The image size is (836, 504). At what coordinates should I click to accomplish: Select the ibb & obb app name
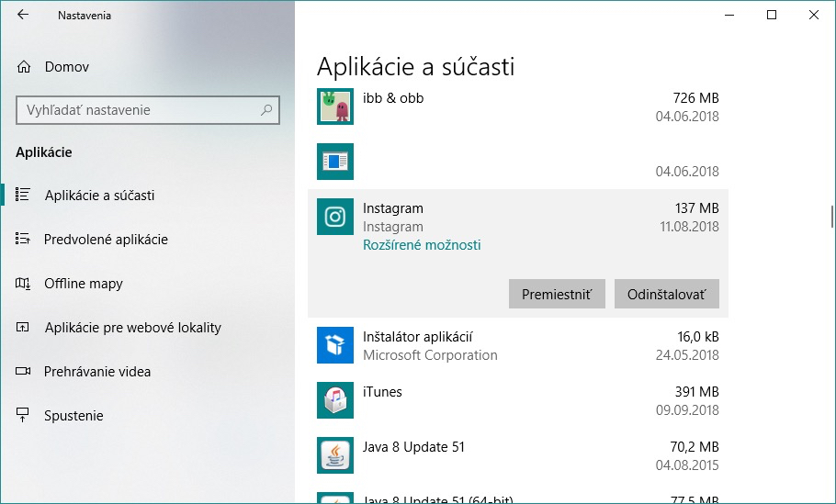coord(393,98)
